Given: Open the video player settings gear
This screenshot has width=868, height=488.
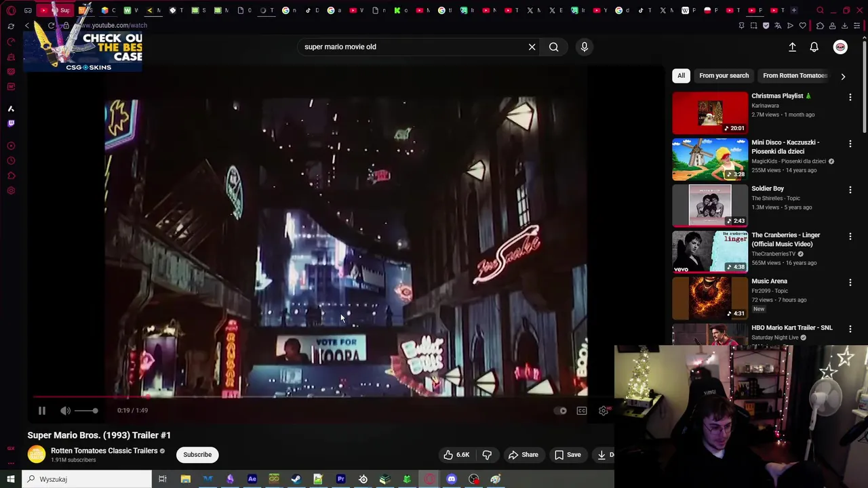Looking at the screenshot, I should coord(604,411).
